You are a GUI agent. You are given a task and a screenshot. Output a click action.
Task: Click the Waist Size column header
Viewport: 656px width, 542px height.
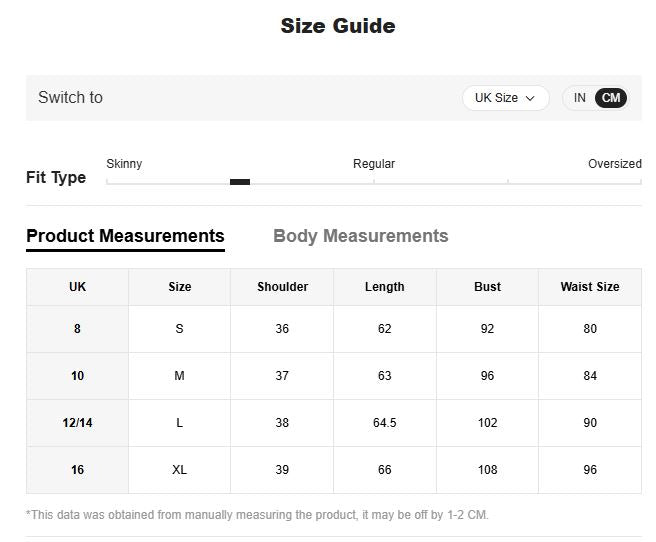click(x=589, y=287)
